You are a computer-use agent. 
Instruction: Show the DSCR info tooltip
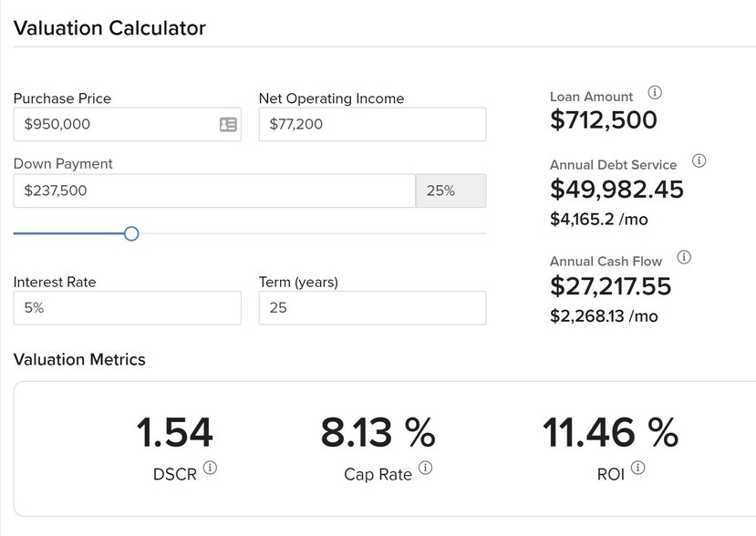click(x=210, y=469)
